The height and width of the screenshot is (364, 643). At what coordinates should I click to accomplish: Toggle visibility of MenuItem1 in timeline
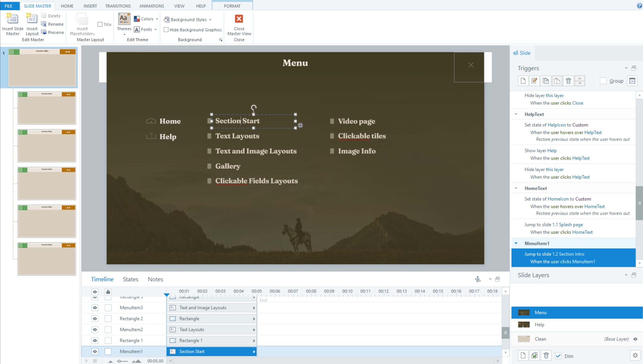click(95, 351)
